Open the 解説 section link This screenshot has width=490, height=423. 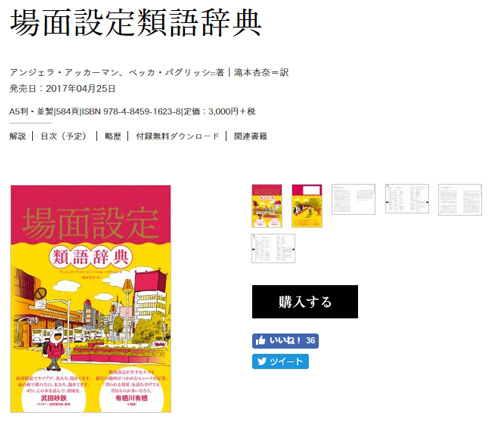18,136
